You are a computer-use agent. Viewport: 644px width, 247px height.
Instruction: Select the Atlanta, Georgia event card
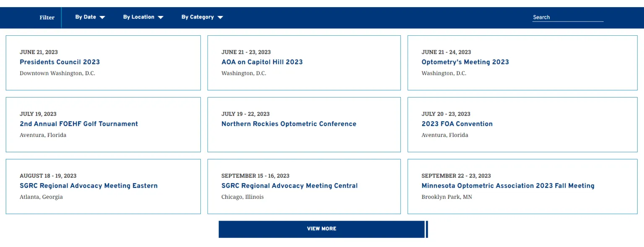[103, 187]
